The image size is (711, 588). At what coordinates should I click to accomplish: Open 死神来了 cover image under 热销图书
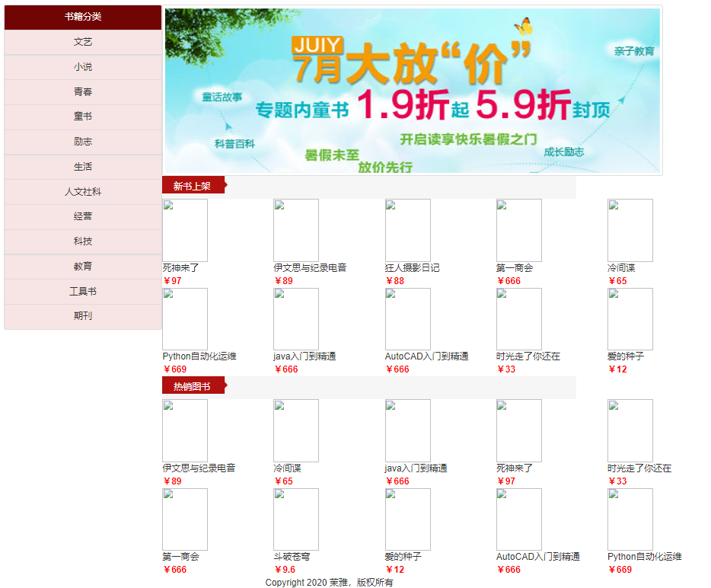click(x=518, y=430)
